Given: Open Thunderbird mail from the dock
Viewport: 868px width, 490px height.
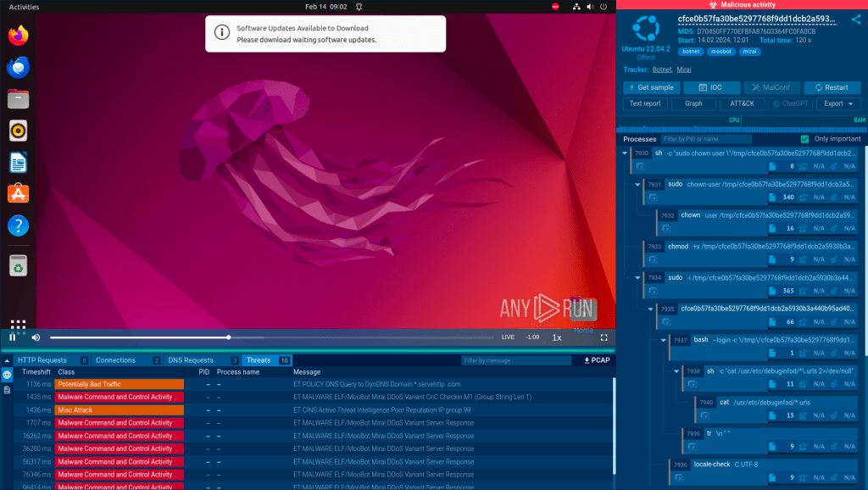Looking at the screenshot, I should point(19,68).
